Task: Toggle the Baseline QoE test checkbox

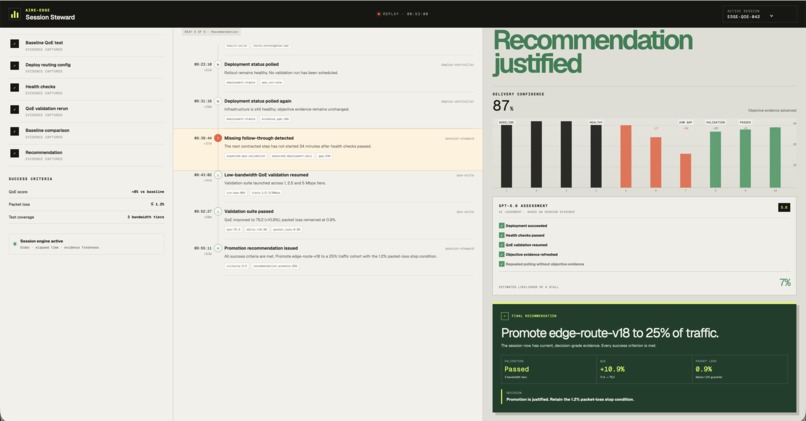Action: [x=14, y=44]
